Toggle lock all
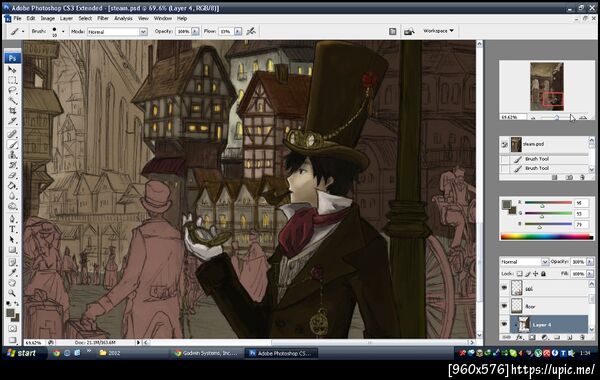600x380 pixels. [543, 274]
